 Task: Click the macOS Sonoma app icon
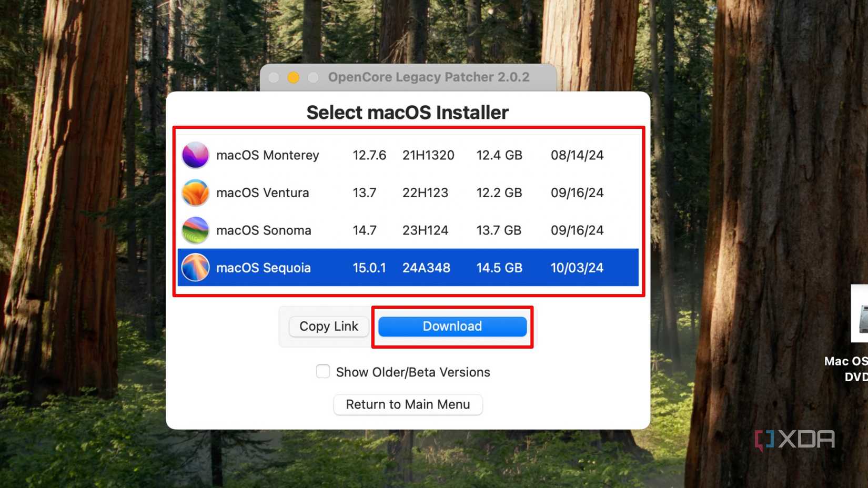[x=195, y=230]
